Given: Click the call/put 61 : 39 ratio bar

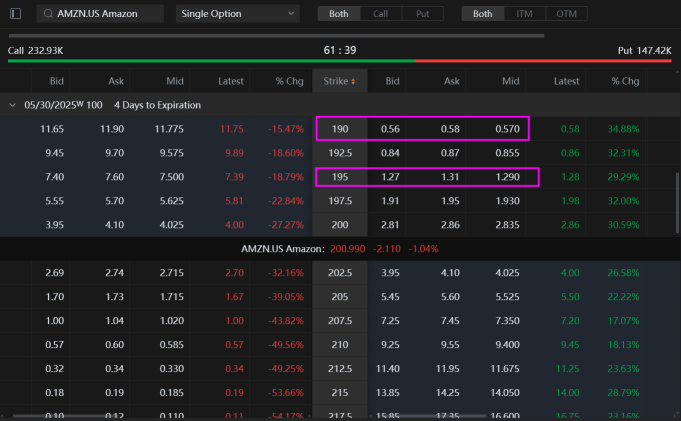Looking at the screenshot, I should tap(340, 61).
